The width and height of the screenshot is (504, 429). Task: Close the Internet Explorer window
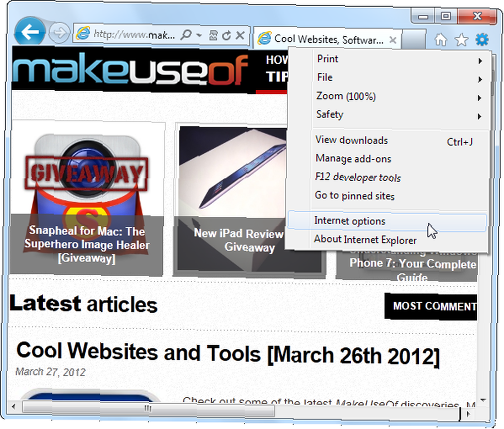(477, 16)
